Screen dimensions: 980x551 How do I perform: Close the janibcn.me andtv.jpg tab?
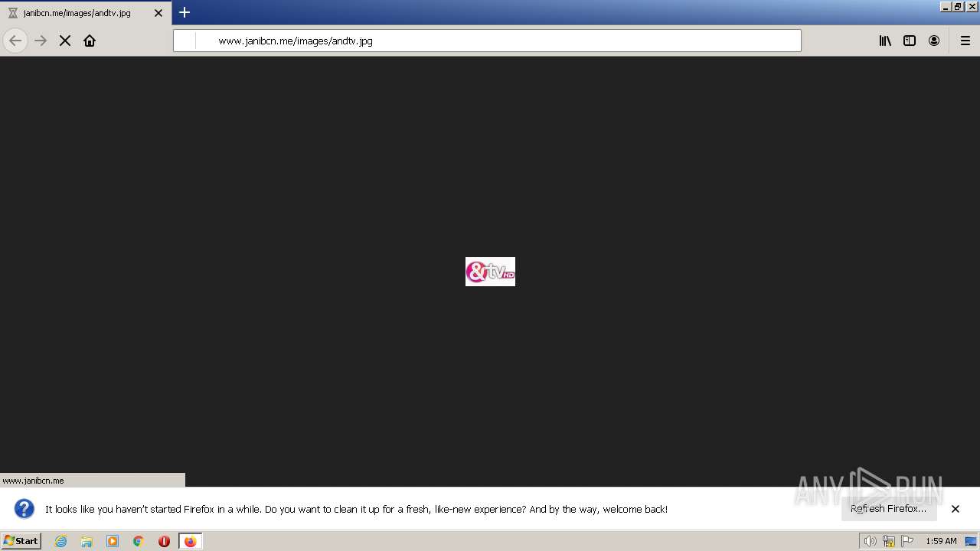[158, 13]
